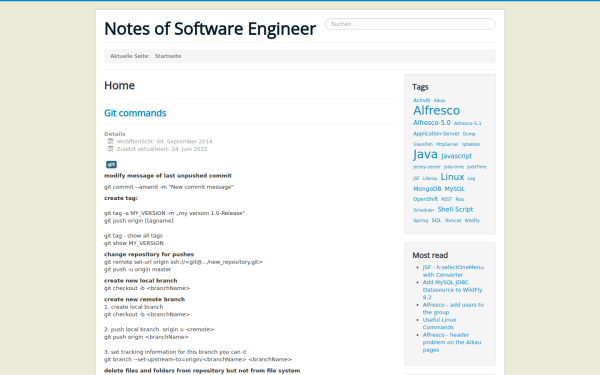The height and width of the screenshot is (375, 600).
Task: Open the Activiti tag
Action: pyautogui.click(x=421, y=100)
